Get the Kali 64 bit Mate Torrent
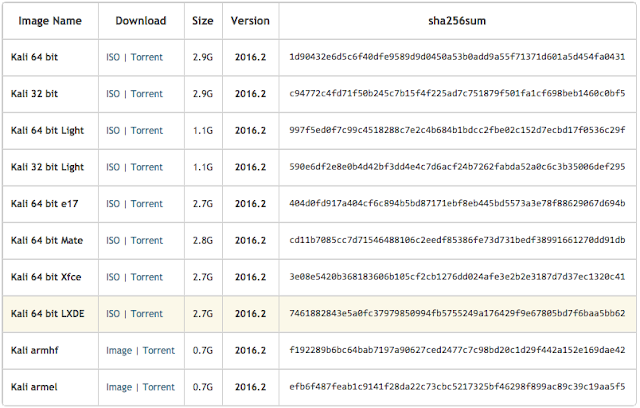The height and width of the screenshot is (408, 640). click(x=147, y=241)
